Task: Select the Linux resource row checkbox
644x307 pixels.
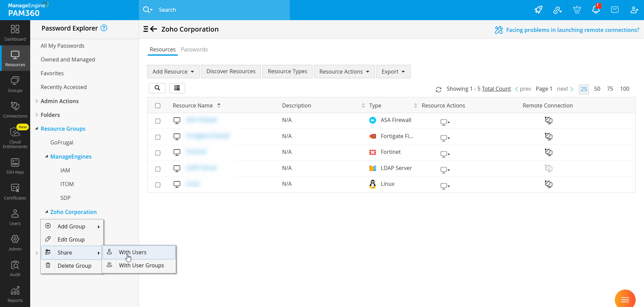Action: click(x=158, y=185)
